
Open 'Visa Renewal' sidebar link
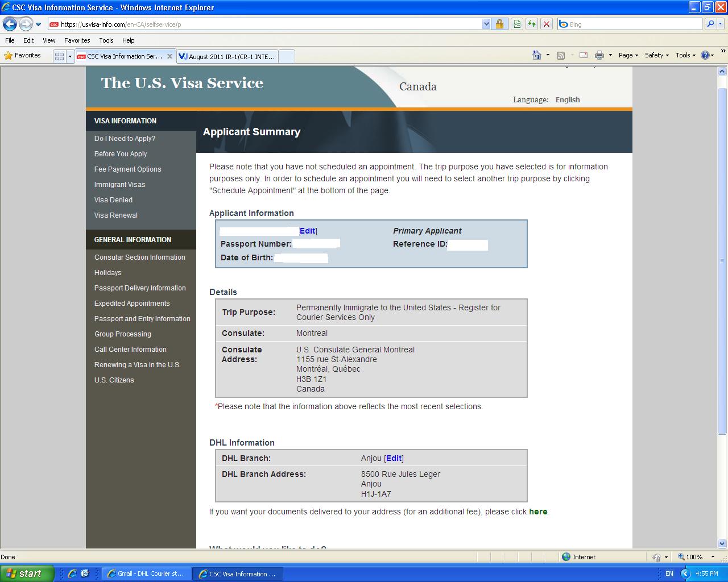tap(116, 215)
